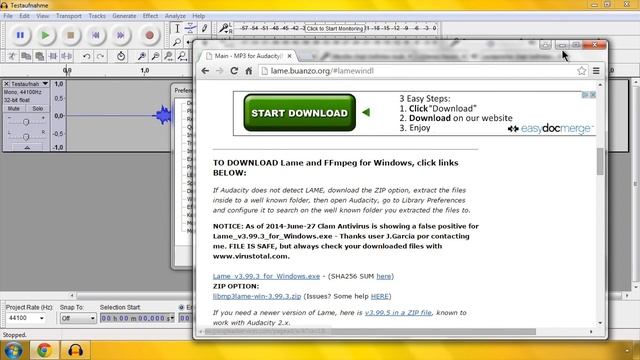Open the Sync-Lock tracks clock icon

[121, 56]
